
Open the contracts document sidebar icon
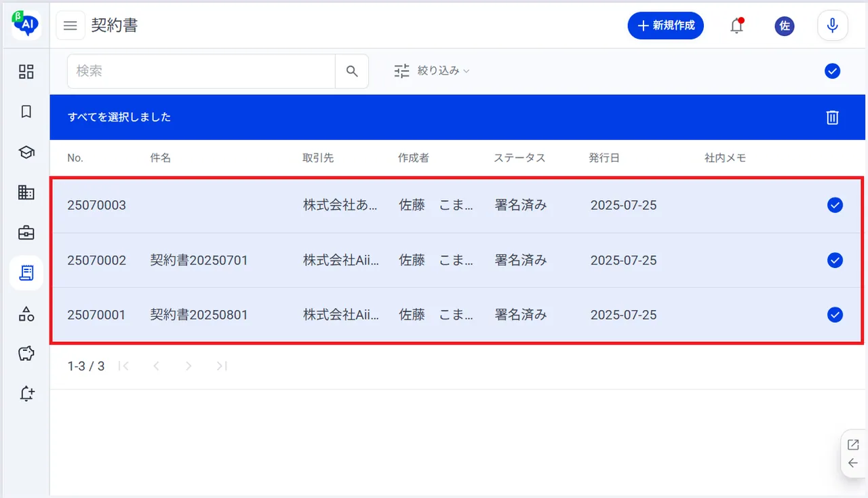click(26, 273)
